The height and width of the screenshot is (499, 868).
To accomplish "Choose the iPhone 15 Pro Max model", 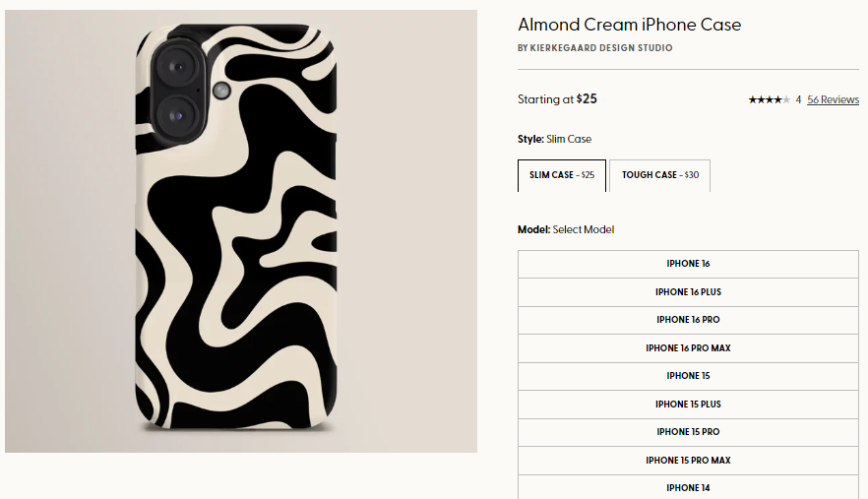I will point(688,461).
